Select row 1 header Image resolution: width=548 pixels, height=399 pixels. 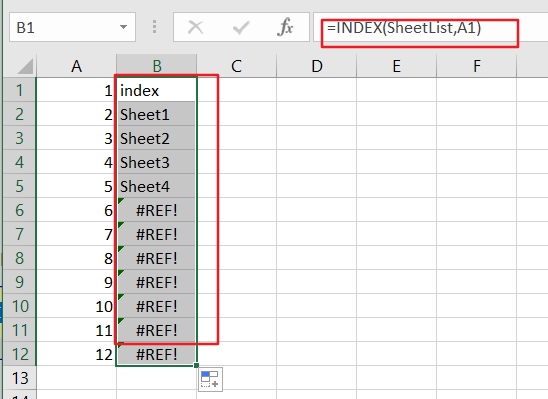click(19, 90)
